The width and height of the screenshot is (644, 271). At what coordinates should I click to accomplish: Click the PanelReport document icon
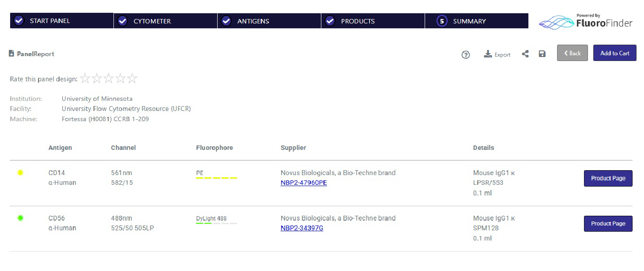11,53
